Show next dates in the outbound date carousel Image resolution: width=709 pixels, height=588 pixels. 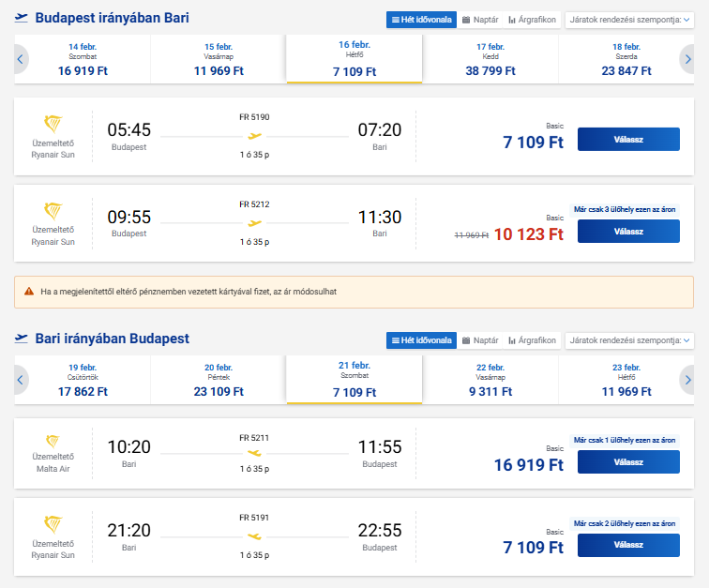pyautogui.click(x=687, y=59)
